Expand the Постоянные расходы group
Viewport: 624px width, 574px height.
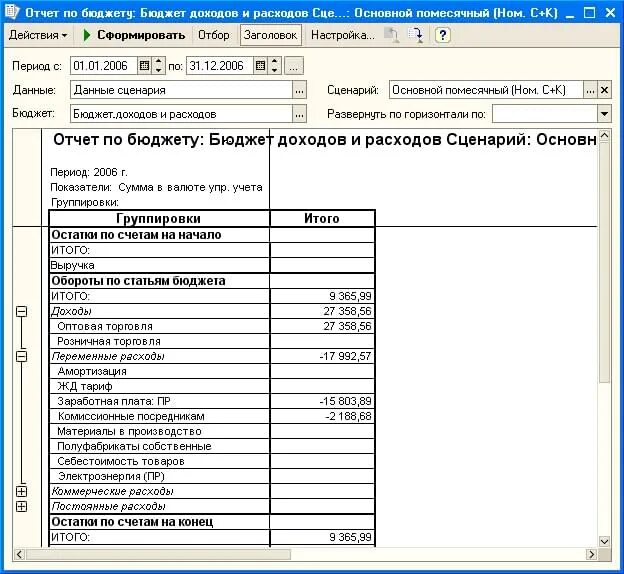pyautogui.click(x=21, y=506)
